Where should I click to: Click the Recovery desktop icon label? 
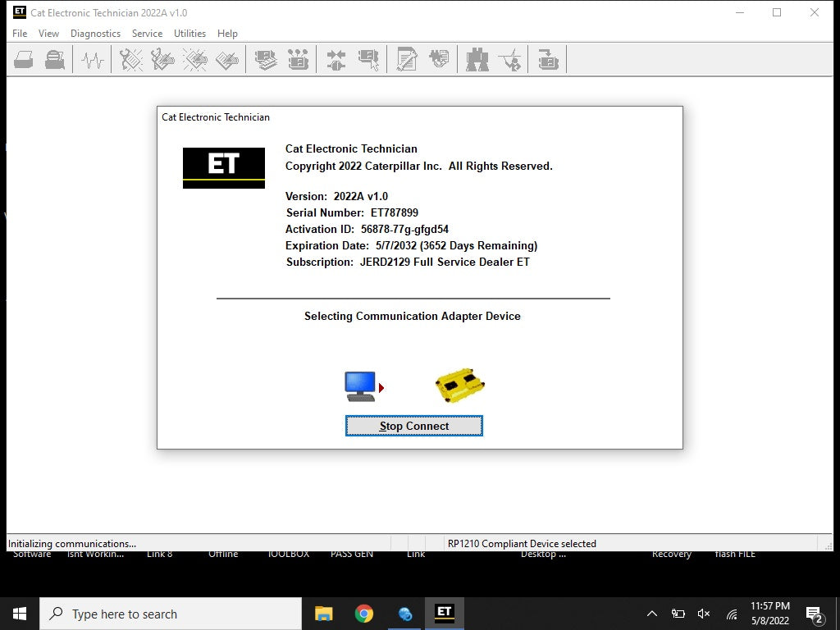(x=672, y=555)
